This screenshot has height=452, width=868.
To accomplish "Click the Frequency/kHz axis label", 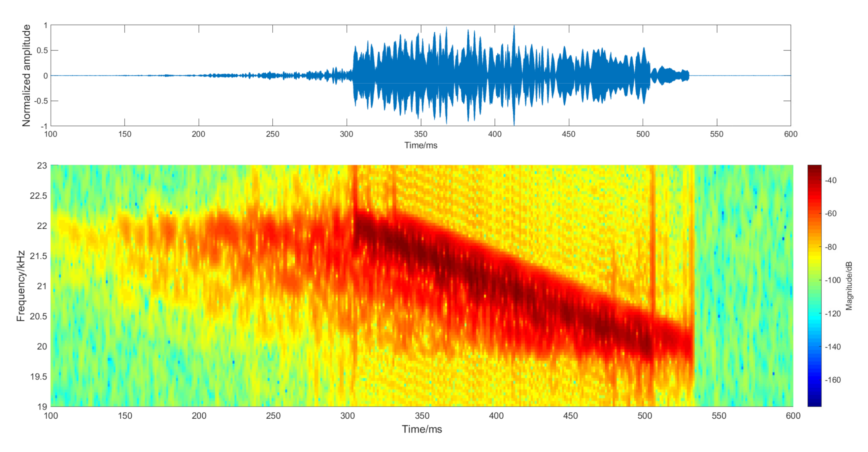I will tap(21, 286).
